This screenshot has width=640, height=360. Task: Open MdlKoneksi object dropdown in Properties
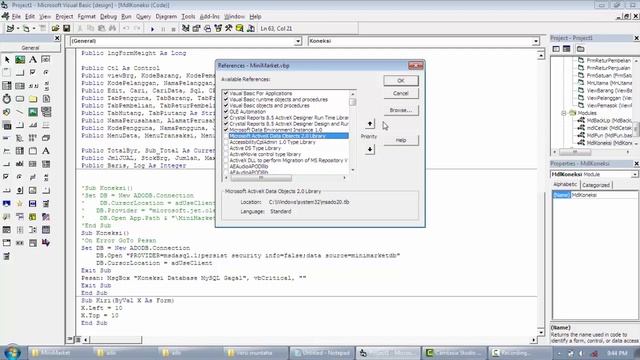click(x=635, y=174)
